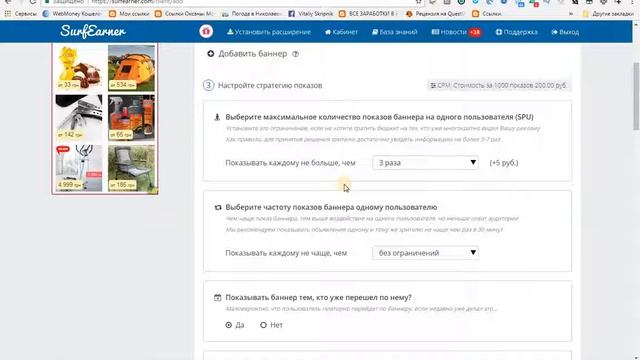Click the spray bottles thumbnail priced 65
This screenshot has height=360, width=640.
click(x=131, y=118)
